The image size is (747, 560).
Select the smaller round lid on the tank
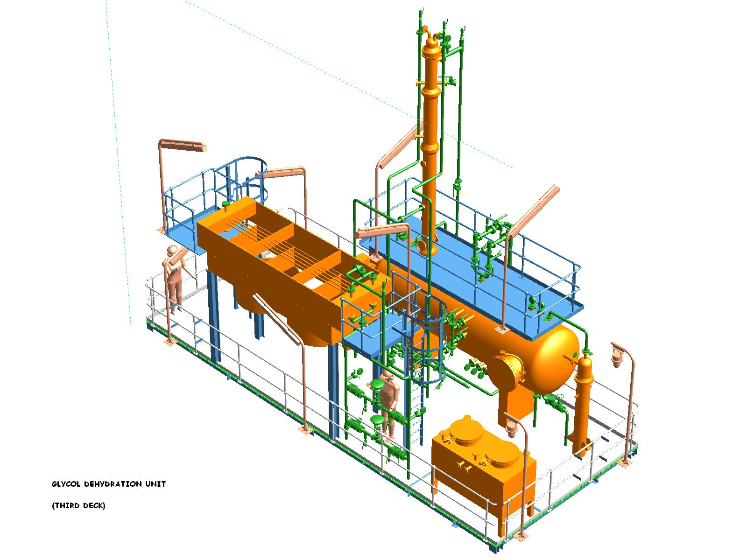tap(501, 454)
